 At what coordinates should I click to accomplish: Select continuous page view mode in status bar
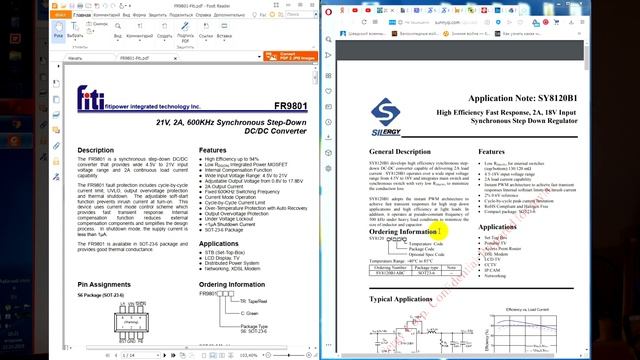click(213, 356)
